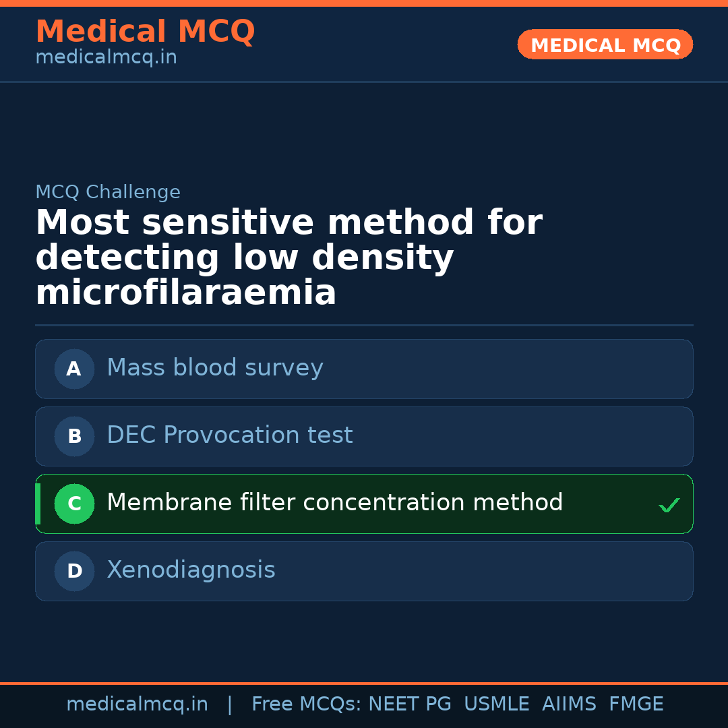Click the question text about microfilaraemia

289,257
